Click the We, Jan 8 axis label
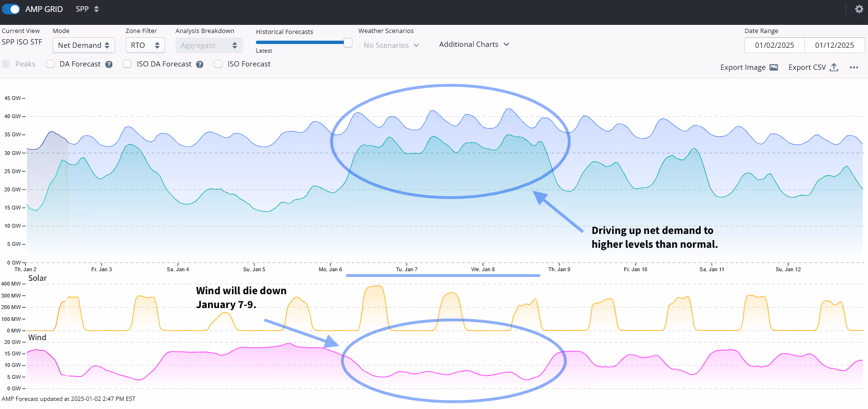Screen dimensions: 868x409 [483, 270]
